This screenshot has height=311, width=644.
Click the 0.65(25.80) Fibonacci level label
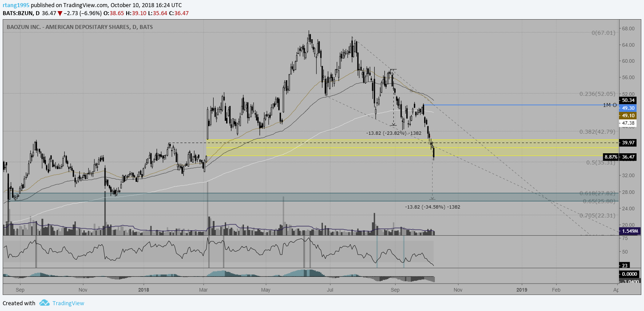[599, 201]
